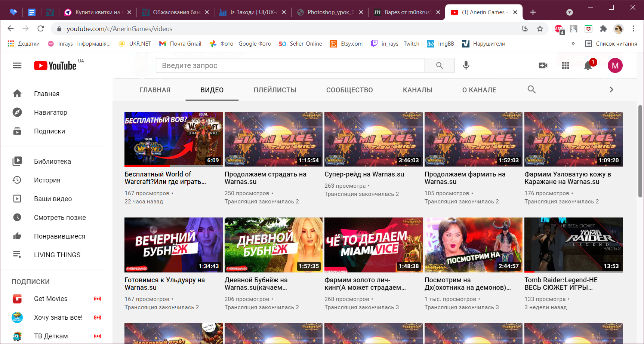Select the ВИДЕО channel tab
644x344 pixels.
point(212,90)
